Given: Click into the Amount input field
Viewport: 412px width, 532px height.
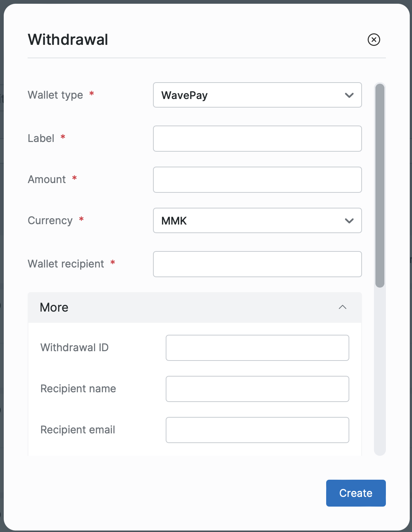Looking at the screenshot, I should pos(257,180).
